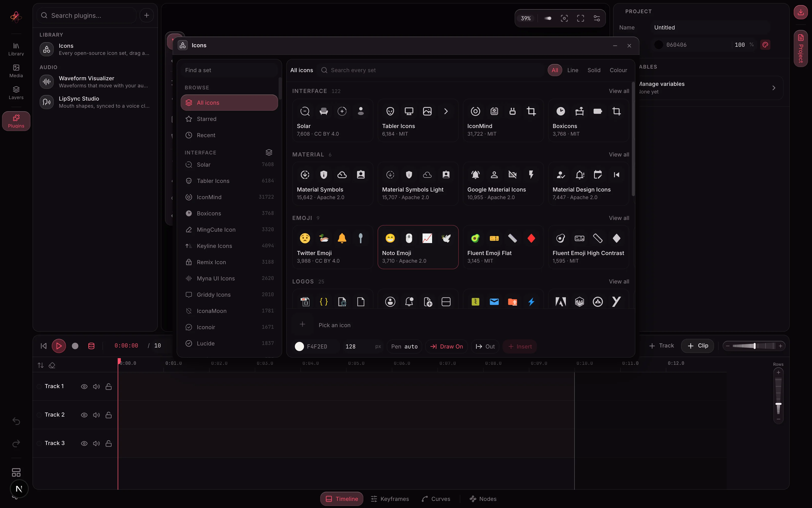Click the add plugin plus button
Image resolution: width=812 pixels, height=508 pixels.
147,15
